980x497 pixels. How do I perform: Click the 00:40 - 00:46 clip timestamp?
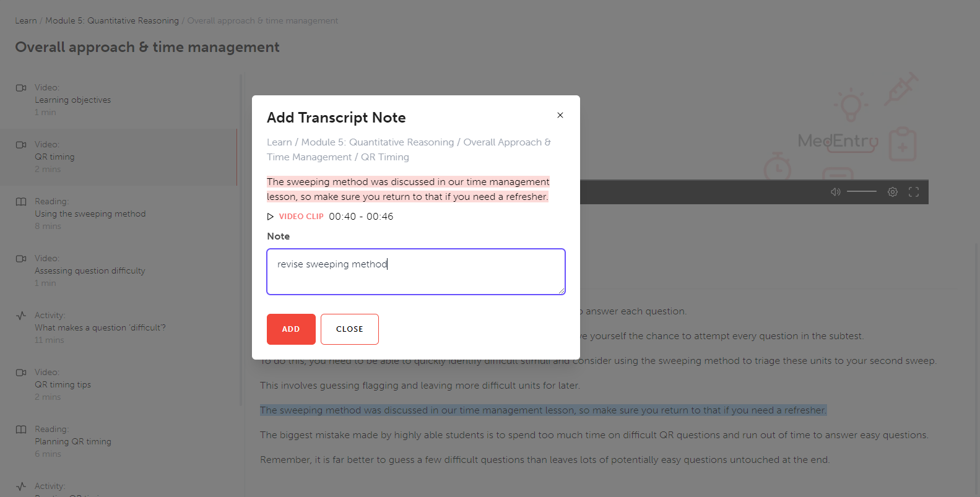click(361, 217)
